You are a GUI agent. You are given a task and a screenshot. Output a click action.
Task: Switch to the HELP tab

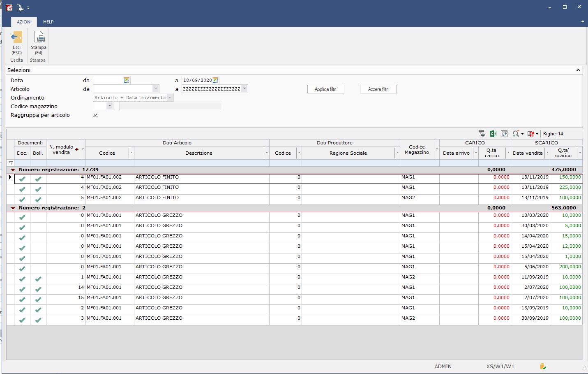[x=48, y=22]
